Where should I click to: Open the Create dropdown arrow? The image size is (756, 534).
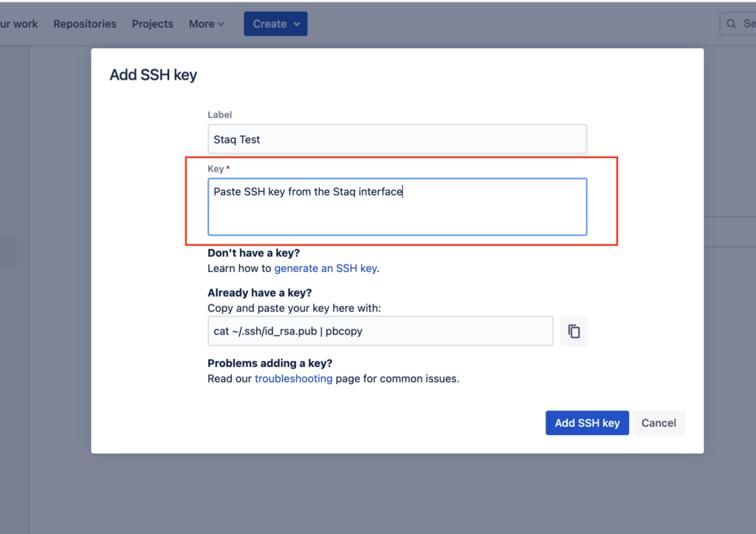(297, 24)
